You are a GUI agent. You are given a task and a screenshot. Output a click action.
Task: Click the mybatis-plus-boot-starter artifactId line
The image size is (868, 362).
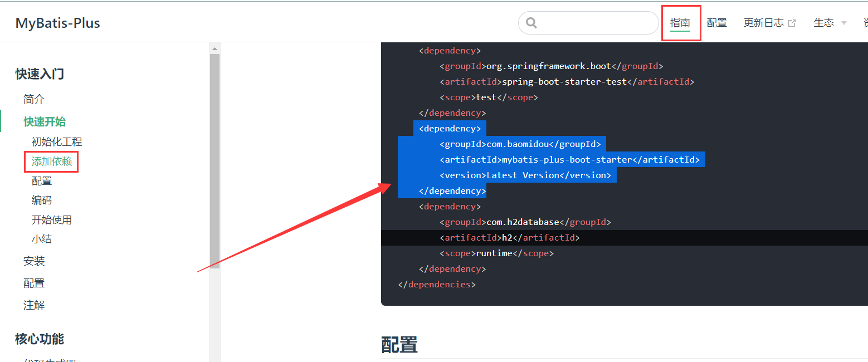click(x=569, y=160)
